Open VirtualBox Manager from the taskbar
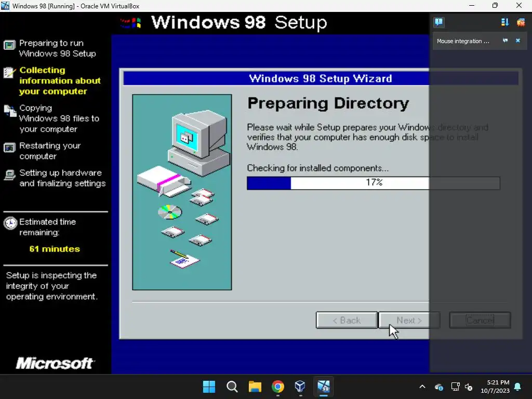The height and width of the screenshot is (399, 532). point(300,387)
